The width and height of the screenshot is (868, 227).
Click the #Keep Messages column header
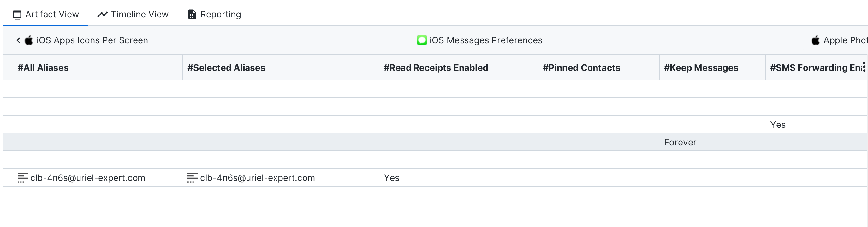coord(701,68)
